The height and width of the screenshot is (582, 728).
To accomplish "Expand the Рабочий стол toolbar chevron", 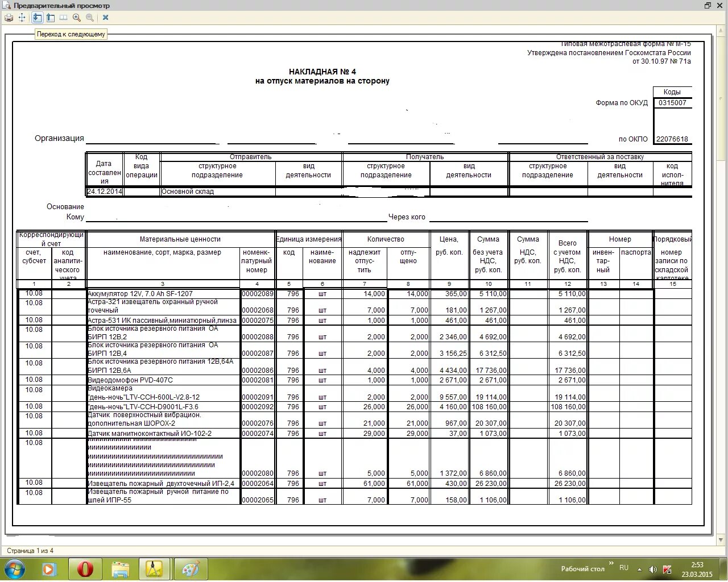I will [611, 564].
